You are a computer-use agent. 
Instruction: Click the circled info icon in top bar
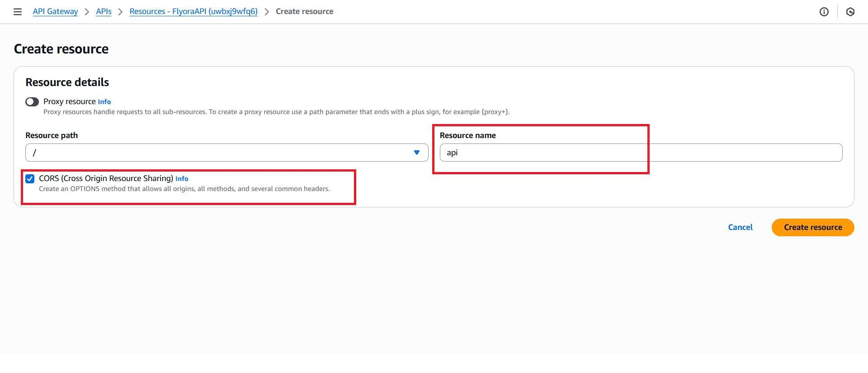824,12
